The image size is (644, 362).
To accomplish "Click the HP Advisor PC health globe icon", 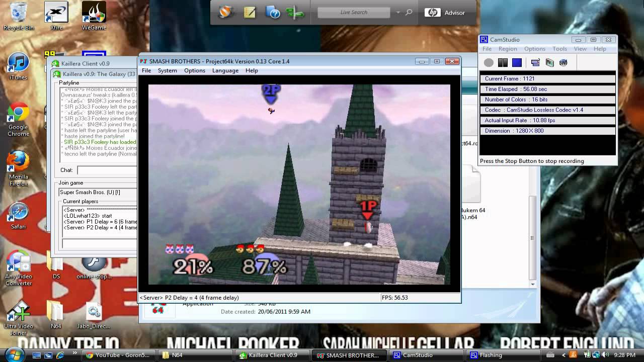I will (226, 12).
